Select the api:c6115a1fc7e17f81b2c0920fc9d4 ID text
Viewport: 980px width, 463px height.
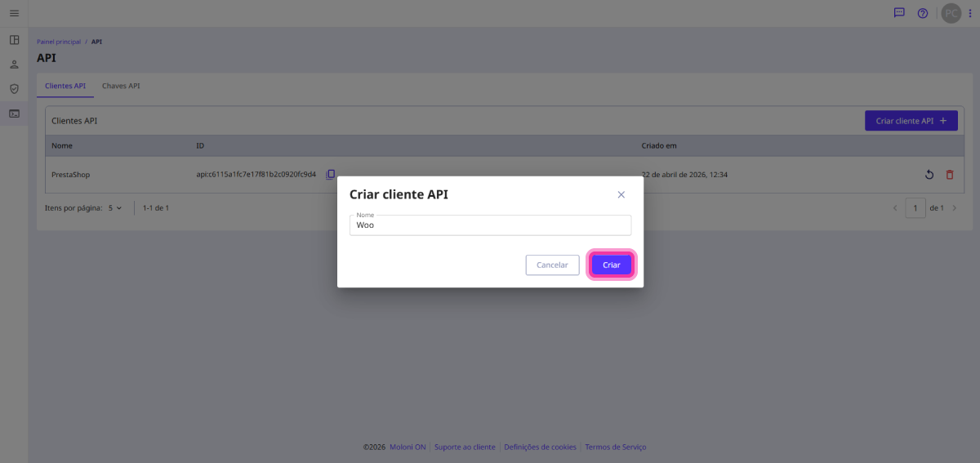coord(256,175)
